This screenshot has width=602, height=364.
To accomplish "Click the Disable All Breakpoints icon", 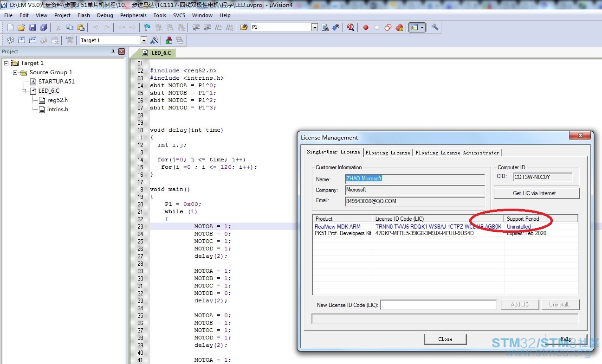I will tap(388, 27).
